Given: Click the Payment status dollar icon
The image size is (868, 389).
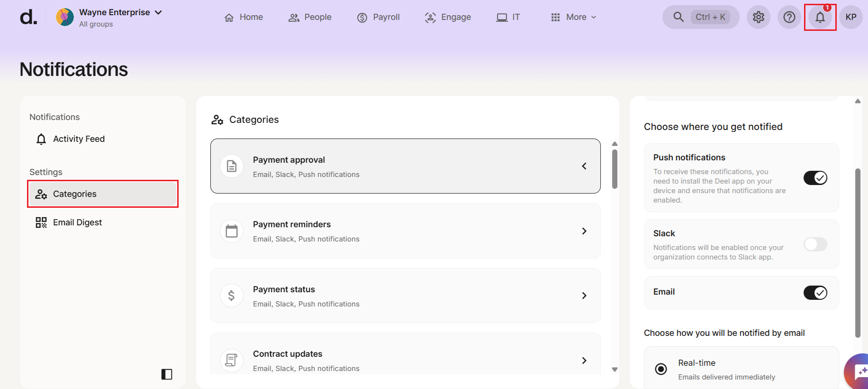Looking at the screenshot, I should point(232,296).
